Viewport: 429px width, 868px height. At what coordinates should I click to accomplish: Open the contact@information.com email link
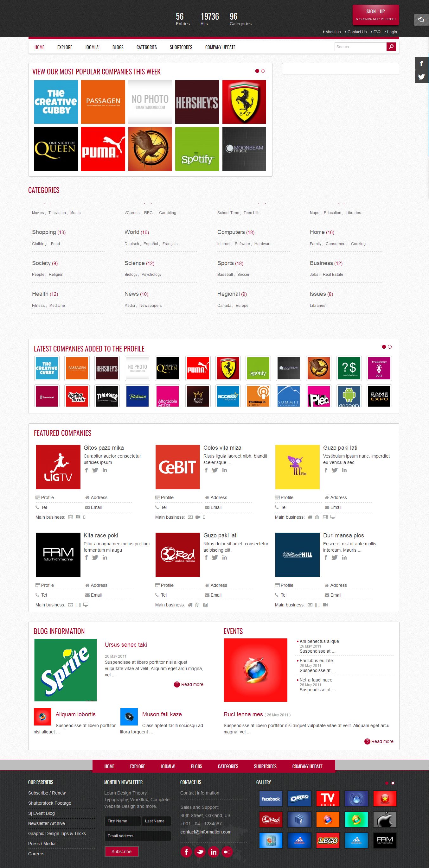pyautogui.click(x=206, y=832)
